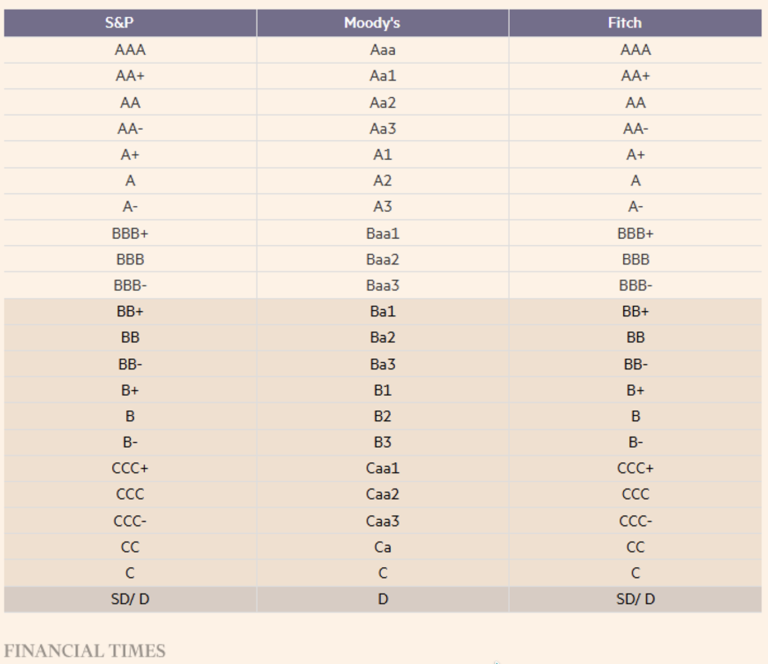Click the Financial Times logo text
The height and width of the screenshot is (664, 768).
pos(85,651)
